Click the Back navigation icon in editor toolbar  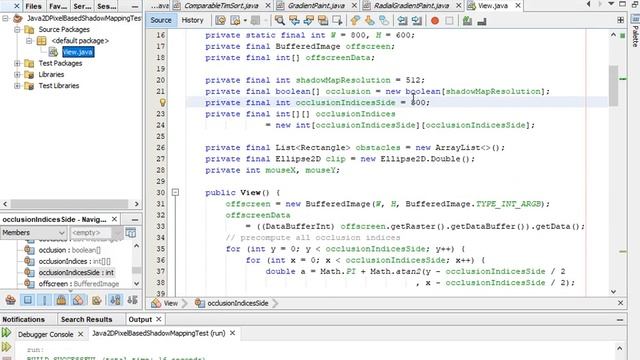[x=235, y=20]
